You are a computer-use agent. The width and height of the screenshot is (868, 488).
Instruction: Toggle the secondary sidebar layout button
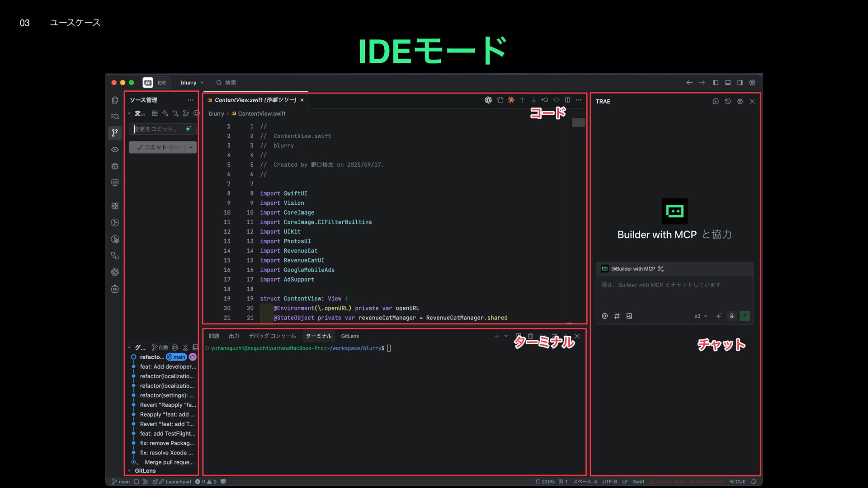tap(740, 83)
